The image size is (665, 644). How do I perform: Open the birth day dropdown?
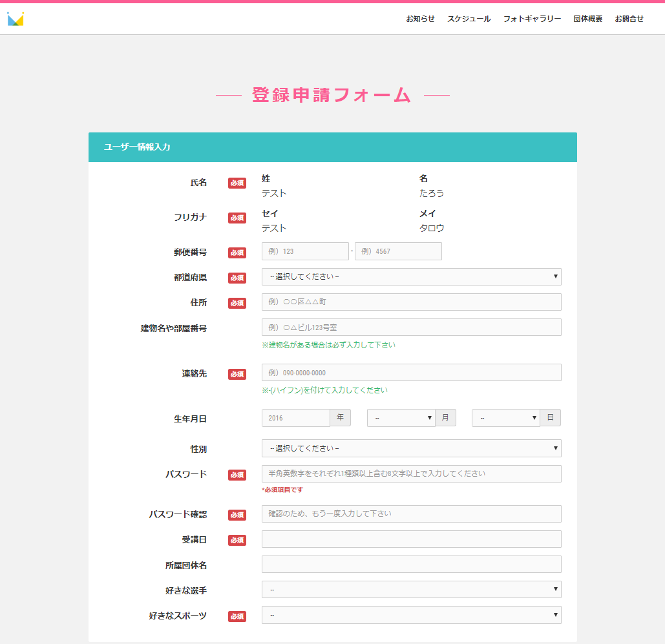pos(505,418)
